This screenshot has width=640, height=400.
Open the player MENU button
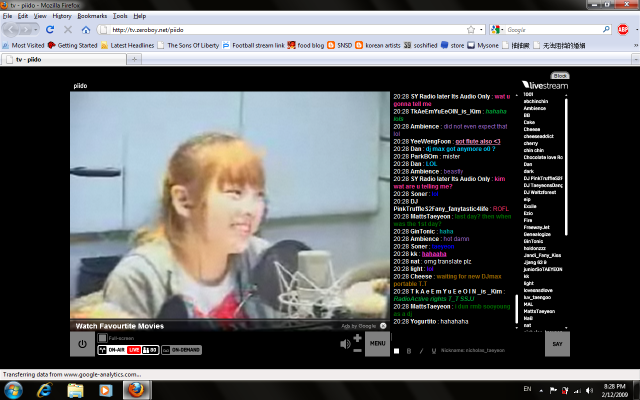[x=377, y=344]
